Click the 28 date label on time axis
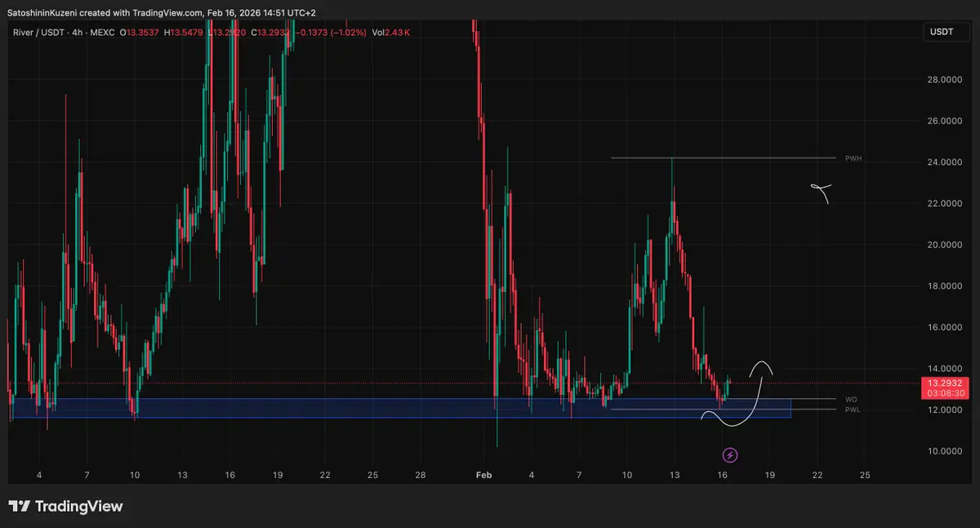 pos(420,475)
